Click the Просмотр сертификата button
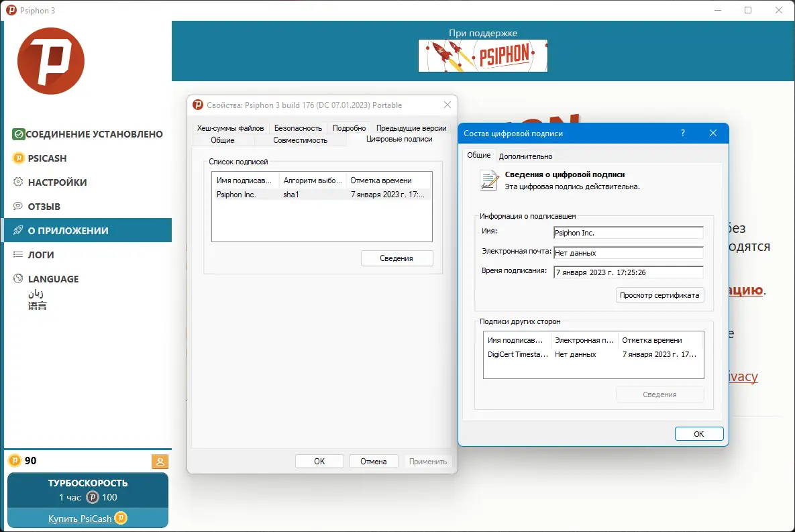 (659, 295)
